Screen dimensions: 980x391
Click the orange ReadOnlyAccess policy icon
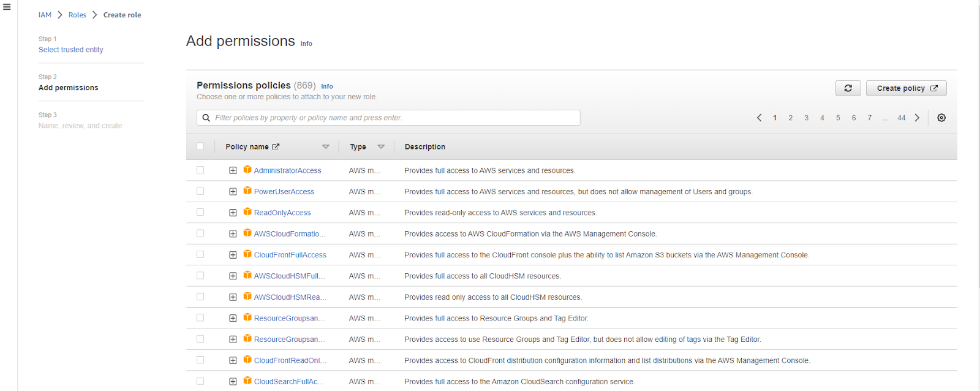coord(247,212)
